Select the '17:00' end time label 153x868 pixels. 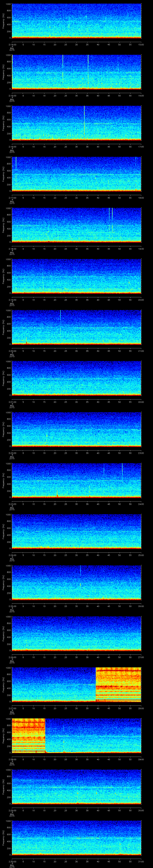click(141, 147)
